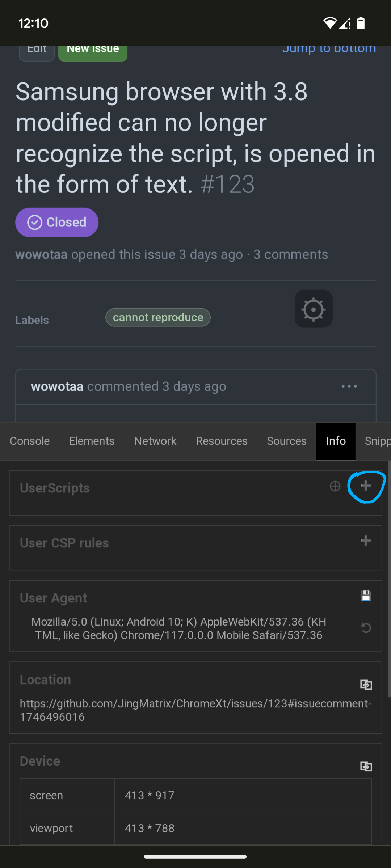This screenshot has width=391, height=868.
Task: Switch to the Network tab
Action: [x=155, y=441]
